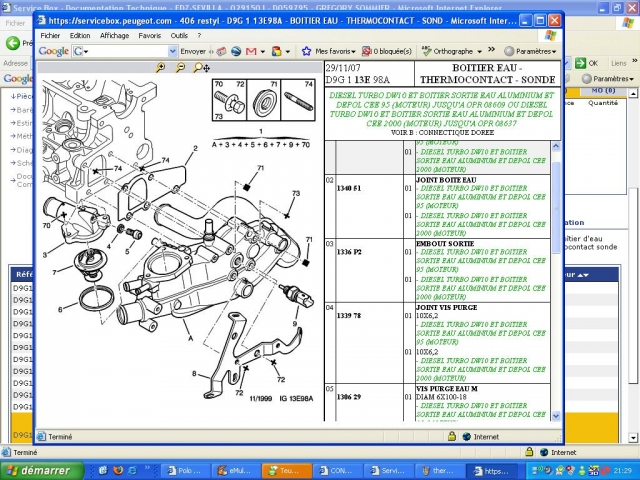
Task: Click the green OK go arrow in background window
Action: pyautogui.click(x=580, y=63)
